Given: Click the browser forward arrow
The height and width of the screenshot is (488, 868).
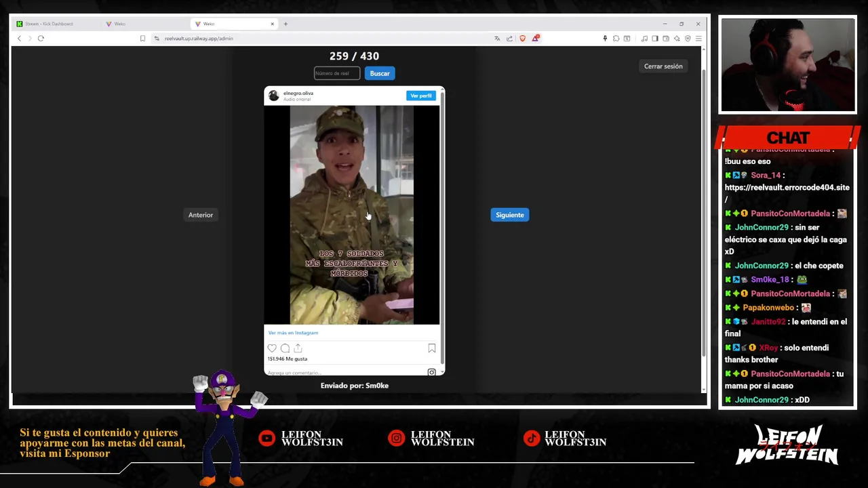Looking at the screenshot, I should point(29,39).
